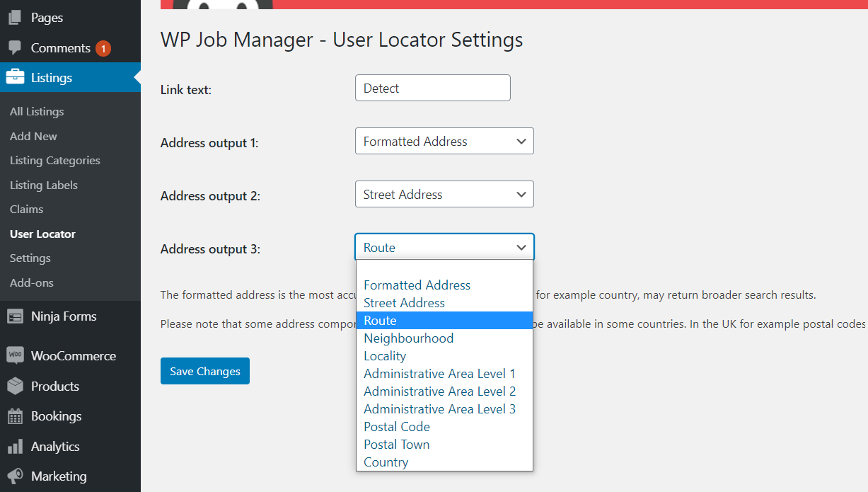Open Ninja Forms from the sidebar icon
The image size is (868, 492).
point(16,316)
